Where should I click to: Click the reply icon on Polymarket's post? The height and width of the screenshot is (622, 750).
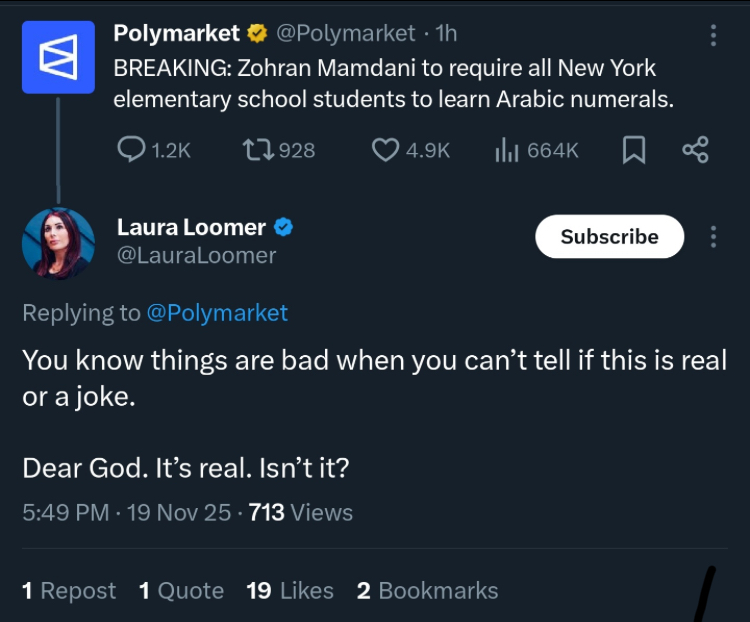(x=133, y=150)
